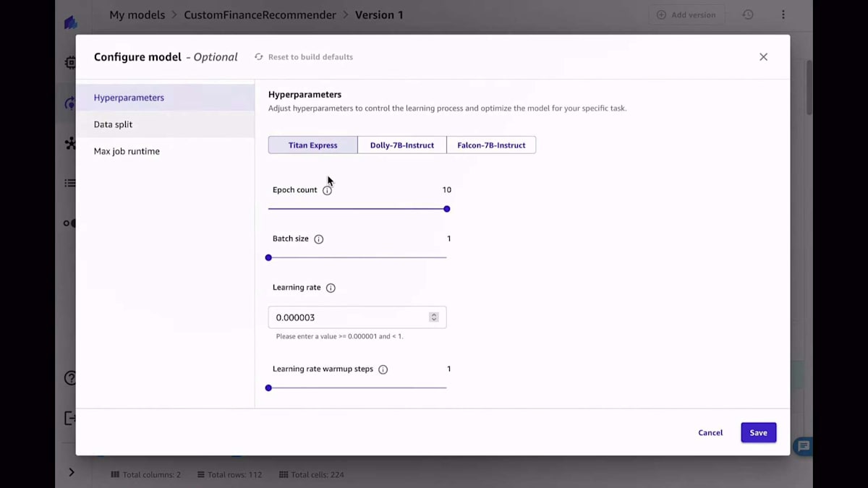The height and width of the screenshot is (488, 868).
Task: Click the Learning rate info icon
Action: tap(331, 288)
